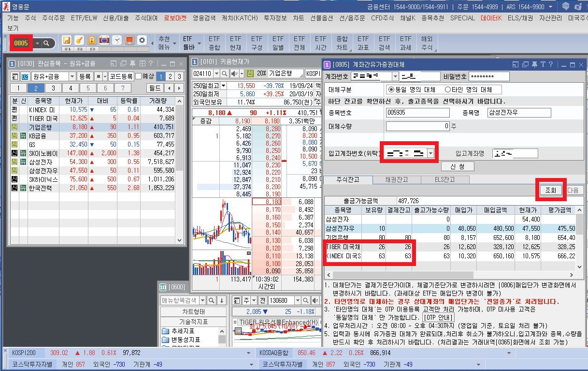Click the ETF검색 toolbar button
The height and width of the screenshot is (371, 588).
pyautogui.click(x=384, y=43)
